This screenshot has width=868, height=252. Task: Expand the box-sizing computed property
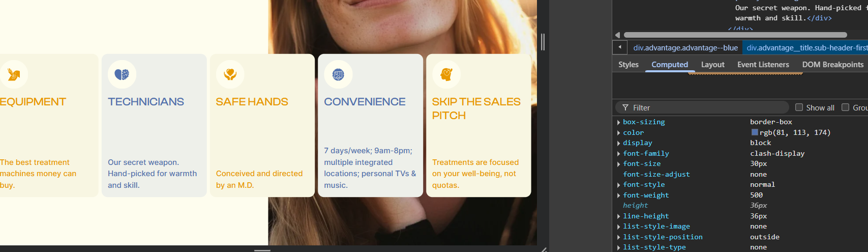618,122
